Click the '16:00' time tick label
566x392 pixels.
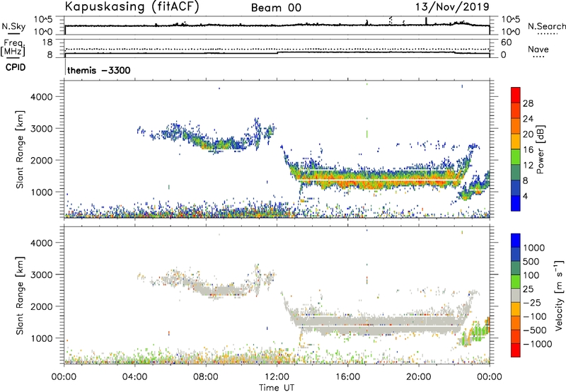tap(347, 377)
